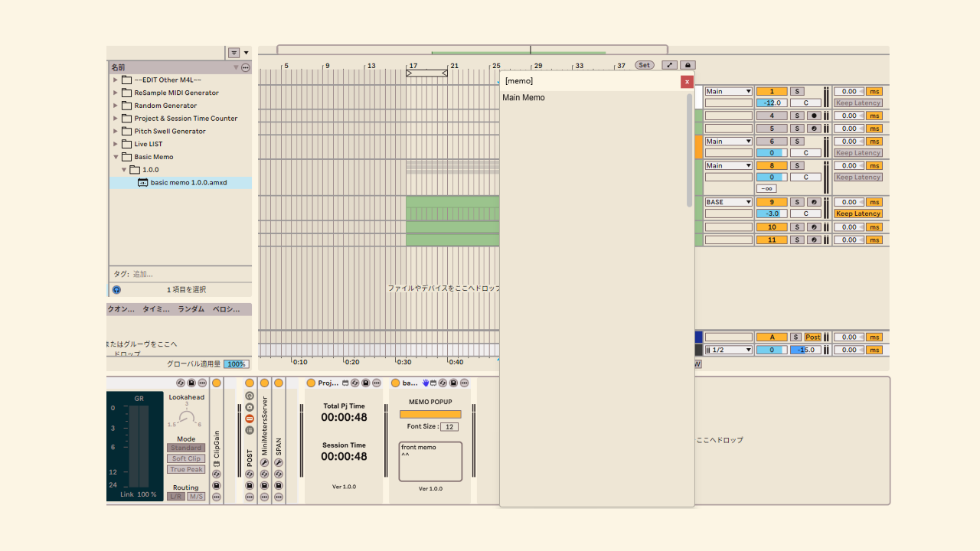Toggle track 10 activator button
Image resolution: width=980 pixels, height=551 pixels.
[x=772, y=227]
